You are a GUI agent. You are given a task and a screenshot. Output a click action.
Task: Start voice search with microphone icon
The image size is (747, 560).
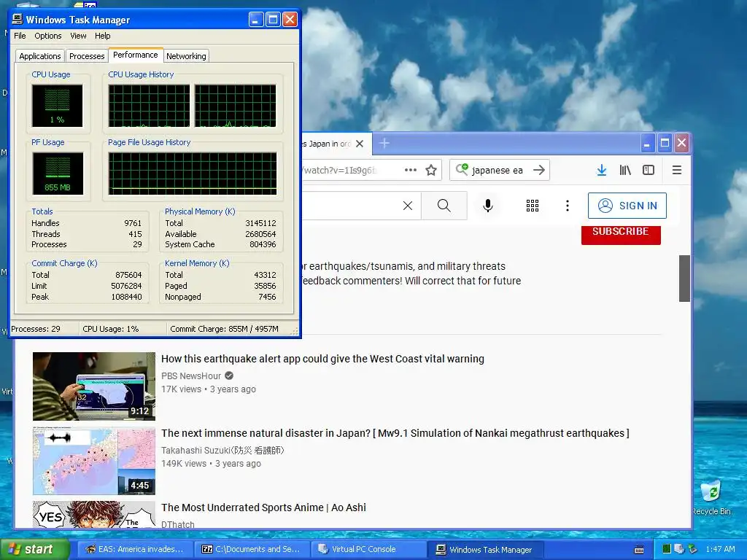[x=488, y=206]
